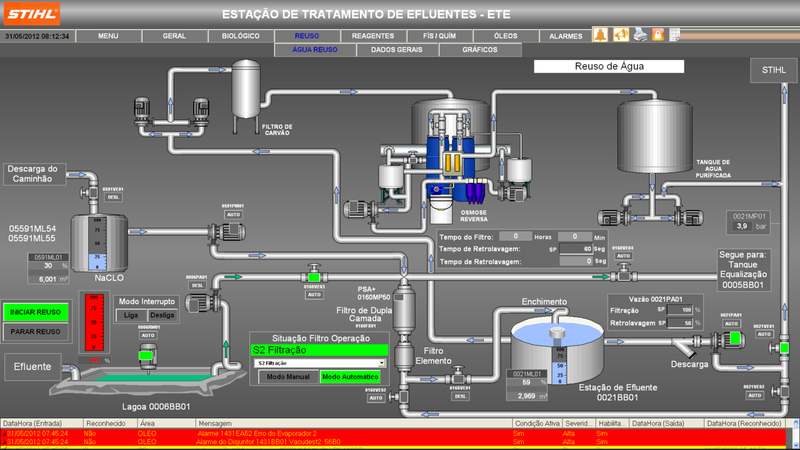The height and width of the screenshot is (450, 800).
Task: Click the right purified water outlet pump
Action: pyautogui.click(x=687, y=217)
